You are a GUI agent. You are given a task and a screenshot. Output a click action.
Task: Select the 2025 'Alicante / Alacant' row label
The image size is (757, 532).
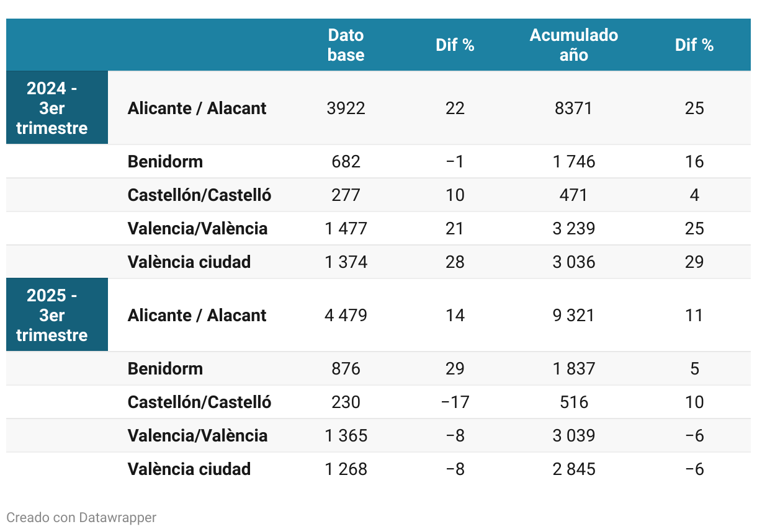coord(197,315)
